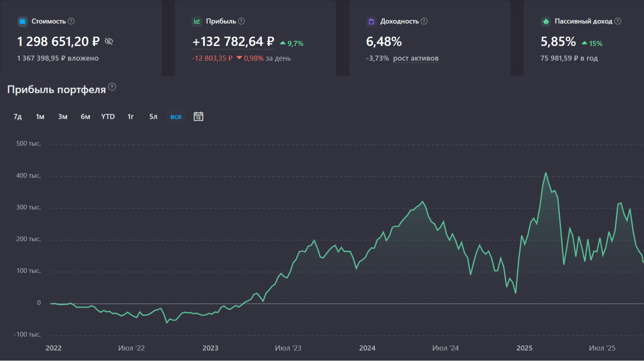Click the +132 782,64 ₽ profit value
The image size is (644, 361).
pos(233,42)
